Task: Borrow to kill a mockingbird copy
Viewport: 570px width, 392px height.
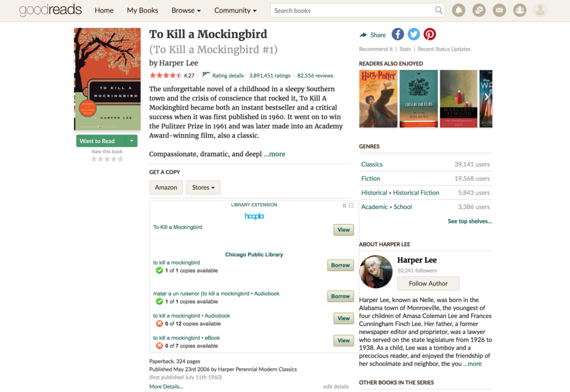Action: [x=340, y=265]
